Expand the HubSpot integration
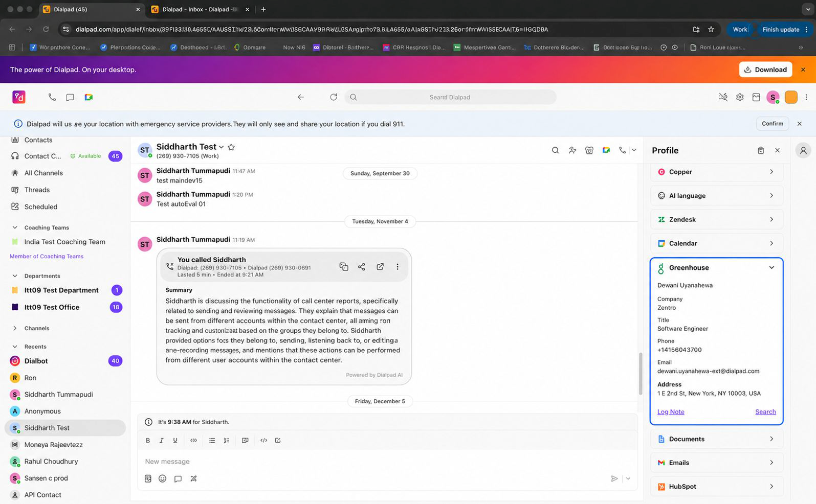The width and height of the screenshot is (816, 504). [x=717, y=487]
